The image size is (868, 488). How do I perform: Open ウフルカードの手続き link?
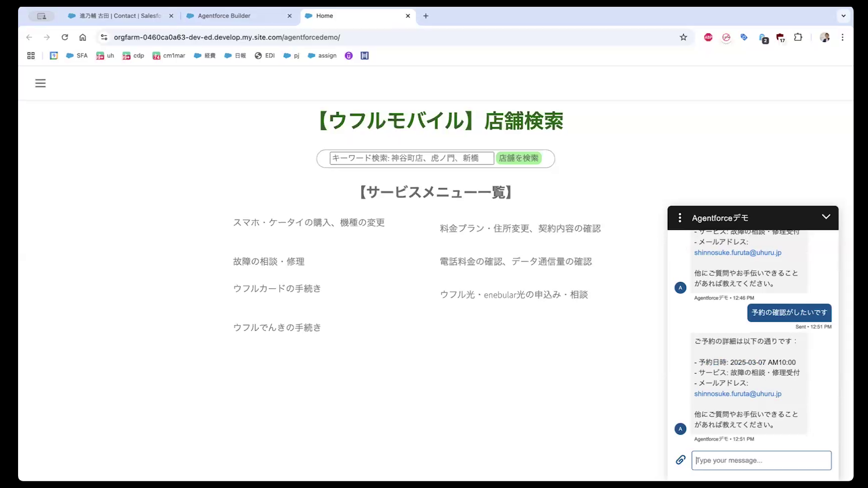point(277,288)
